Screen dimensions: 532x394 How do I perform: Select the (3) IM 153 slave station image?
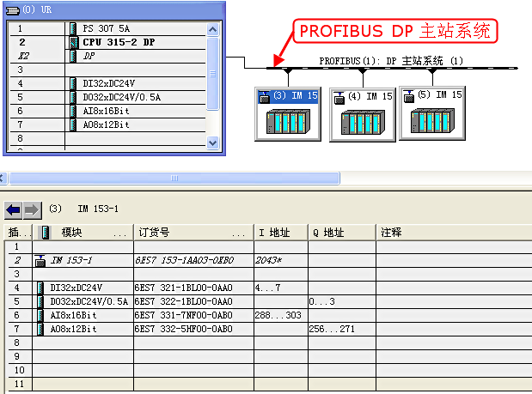(x=288, y=121)
